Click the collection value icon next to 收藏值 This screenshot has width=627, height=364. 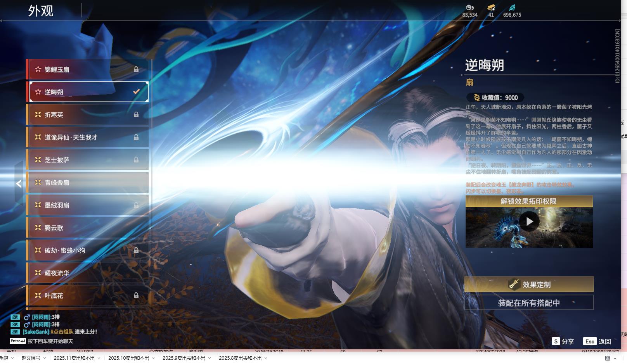pyautogui.click(x=476, y=98)
